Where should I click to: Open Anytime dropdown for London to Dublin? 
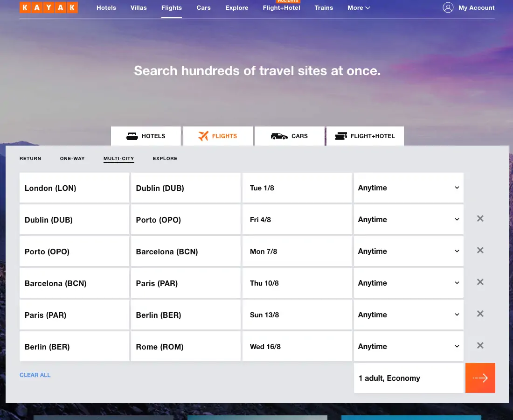point(409,188)
